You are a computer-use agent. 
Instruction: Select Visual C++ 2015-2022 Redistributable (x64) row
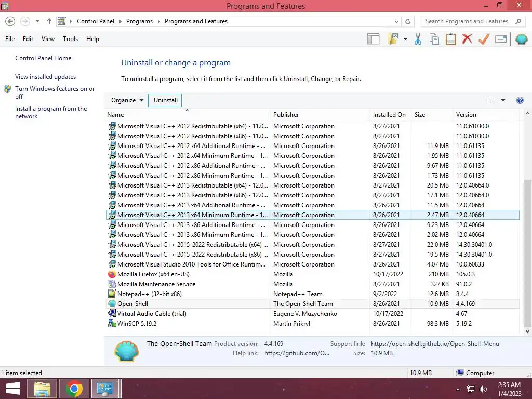(x=312, y=245)
